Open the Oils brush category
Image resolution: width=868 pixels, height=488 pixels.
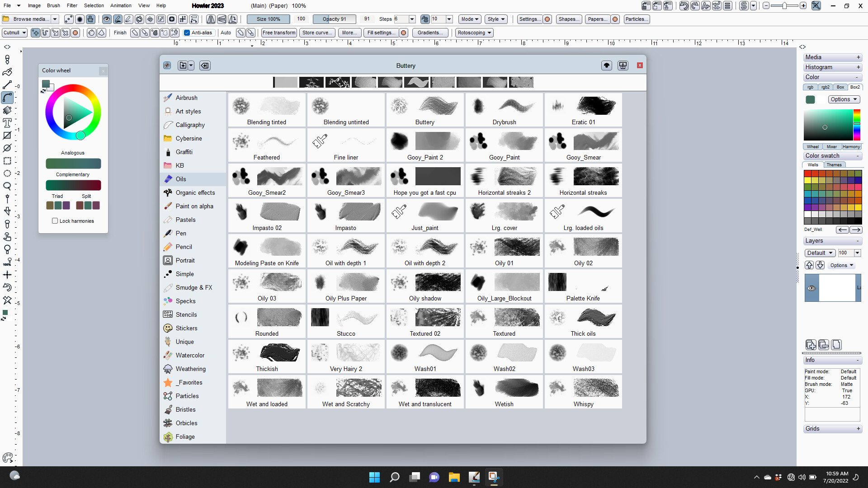click(181, 179)
